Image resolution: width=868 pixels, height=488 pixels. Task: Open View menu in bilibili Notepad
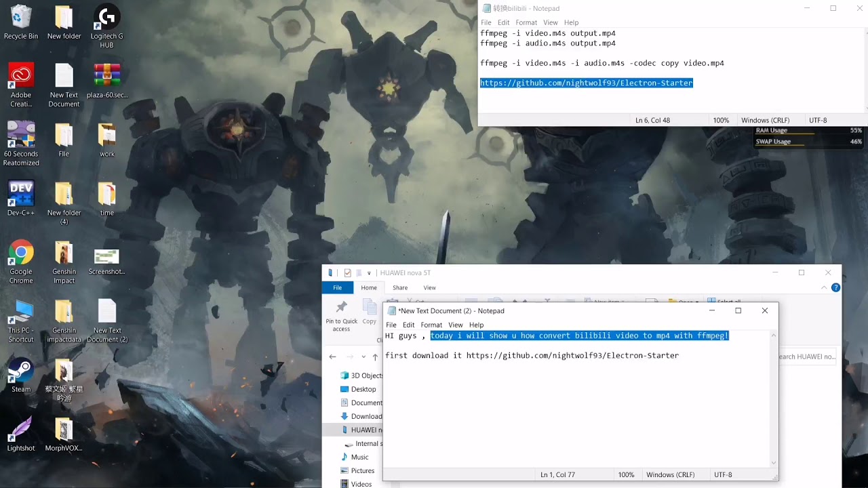coord(551,22)
